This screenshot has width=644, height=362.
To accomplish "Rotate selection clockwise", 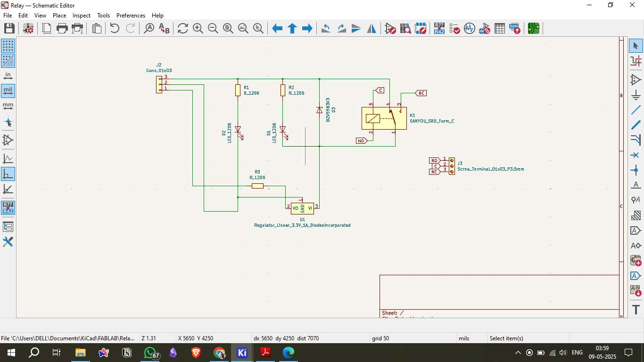I will tap(341, 28).
